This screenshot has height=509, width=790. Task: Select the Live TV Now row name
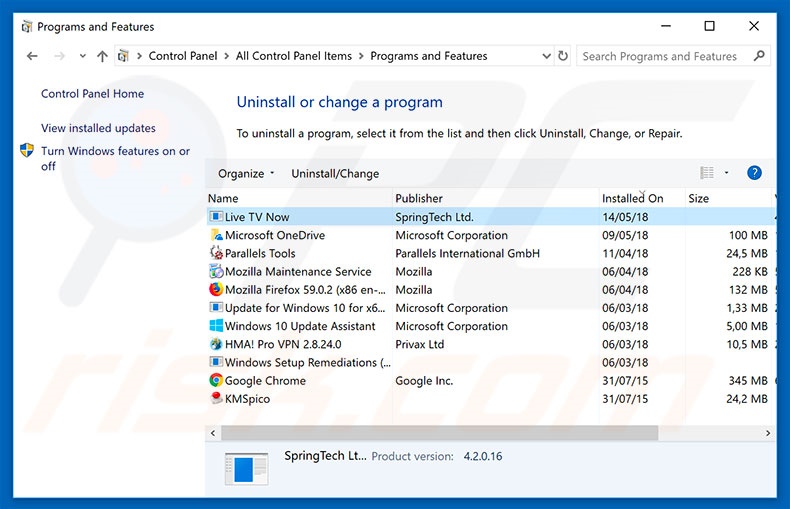tap(257, 217)
